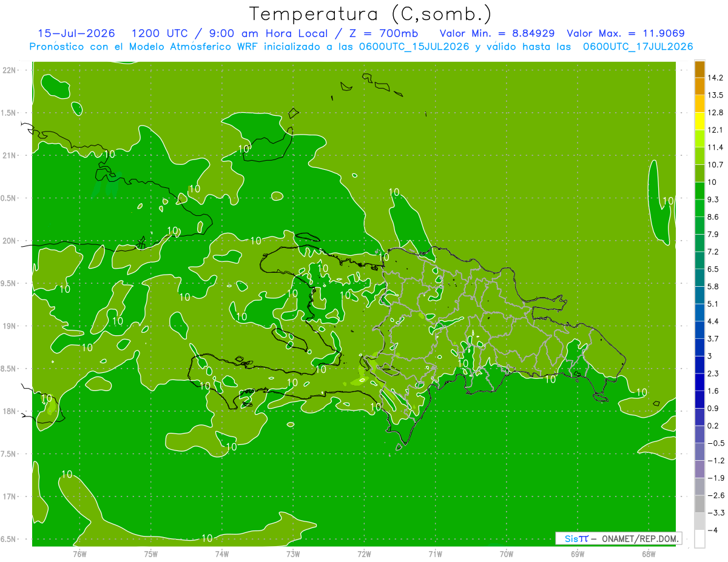Click the '0600UTC_15JUL2026' initialization time
The width and height of the screenshot is (728, 562).
tap(413, 47)
